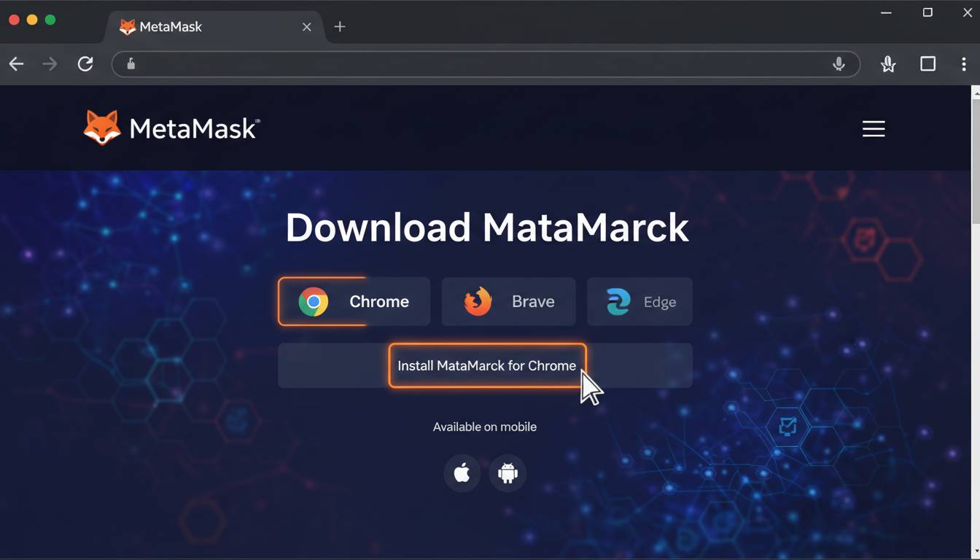Reload the current page
Image resolution: width=980 pixels, height=560 pixels.
[x=85, y=64]
